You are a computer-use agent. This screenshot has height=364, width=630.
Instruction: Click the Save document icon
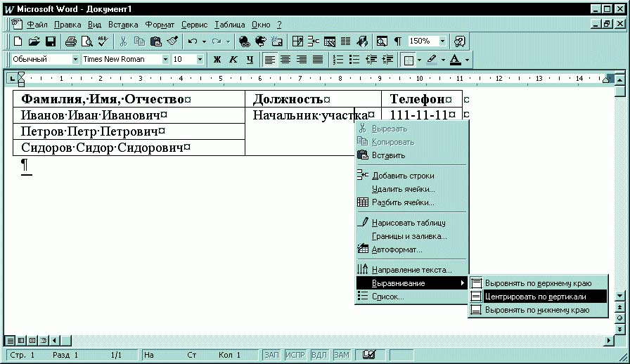coord(51,41)
